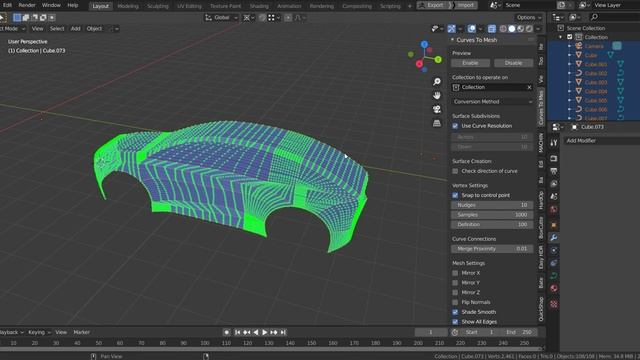Toggle Show All Edges checkbox
The height and width of the screenshot is (360, 640).
[455, 322]
